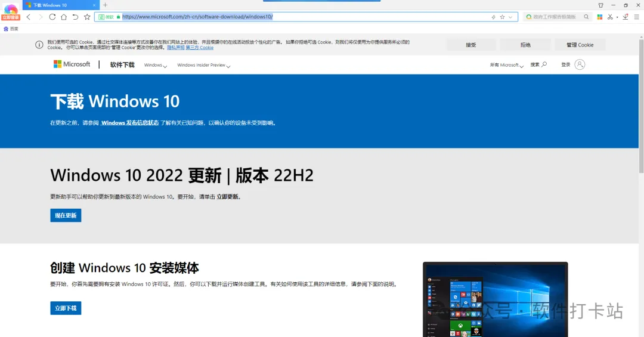Click the 创建 Windows 10 安装媒体 heading
The image size is (644, 337).
click(x=125, y=268)
